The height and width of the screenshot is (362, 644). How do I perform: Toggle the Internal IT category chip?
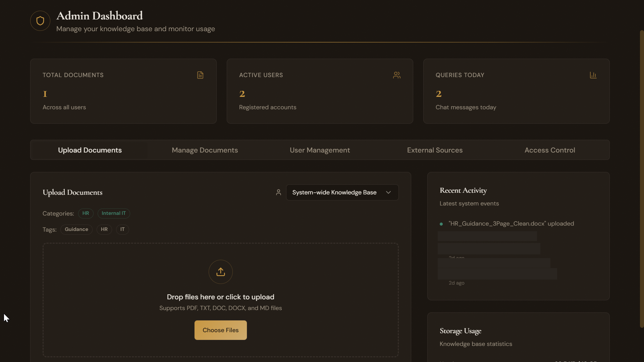click(x=113, y=213)
